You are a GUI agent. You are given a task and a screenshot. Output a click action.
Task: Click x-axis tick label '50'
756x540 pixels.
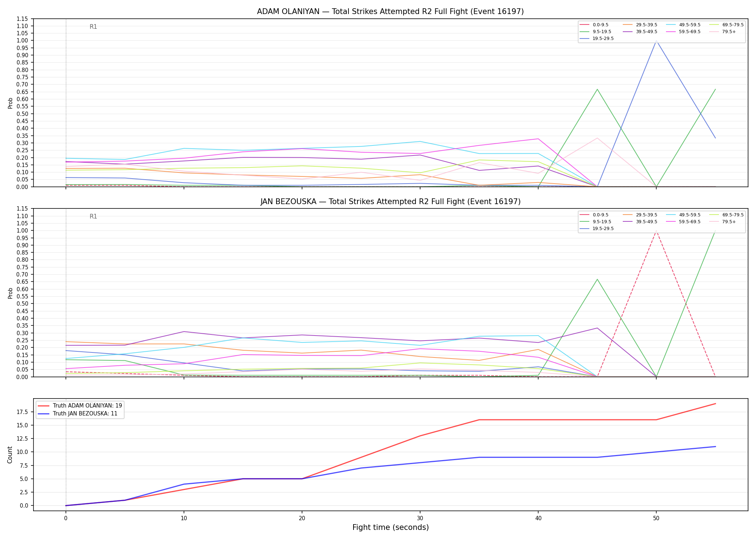(656, 518)
